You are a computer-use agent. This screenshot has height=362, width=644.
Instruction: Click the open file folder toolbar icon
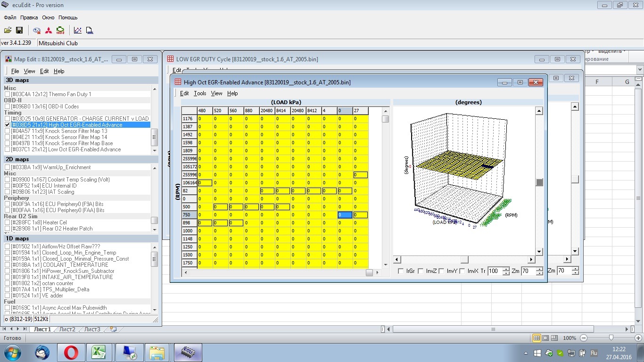(8, 31)
